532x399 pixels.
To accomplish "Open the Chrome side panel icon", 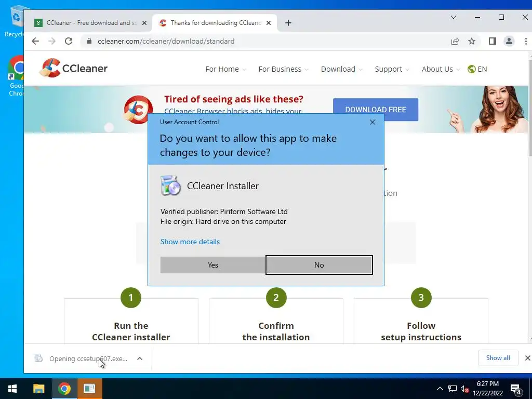I will pyautogui.click(x=493, y=41).
